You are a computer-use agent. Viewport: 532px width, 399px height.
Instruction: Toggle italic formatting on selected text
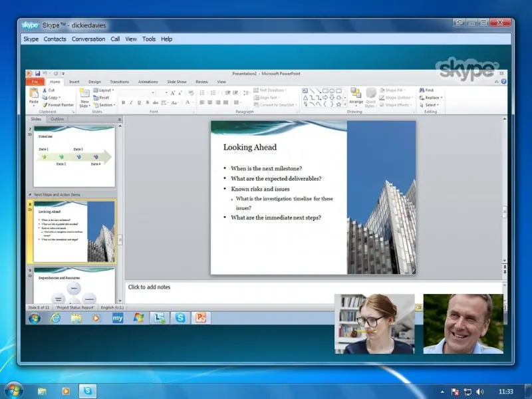click(131, 102)
